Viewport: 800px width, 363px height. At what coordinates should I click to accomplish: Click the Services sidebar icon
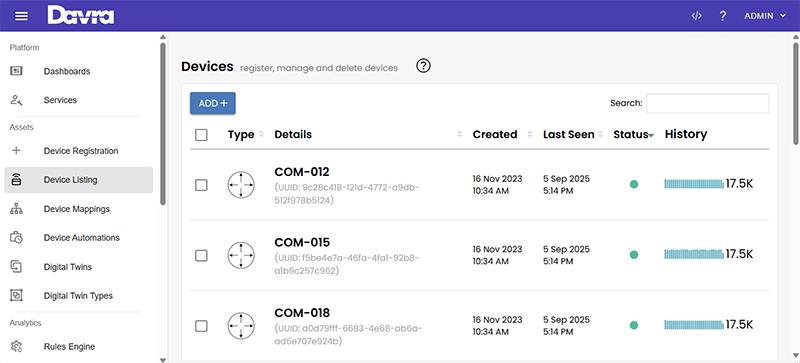[16, 100]
